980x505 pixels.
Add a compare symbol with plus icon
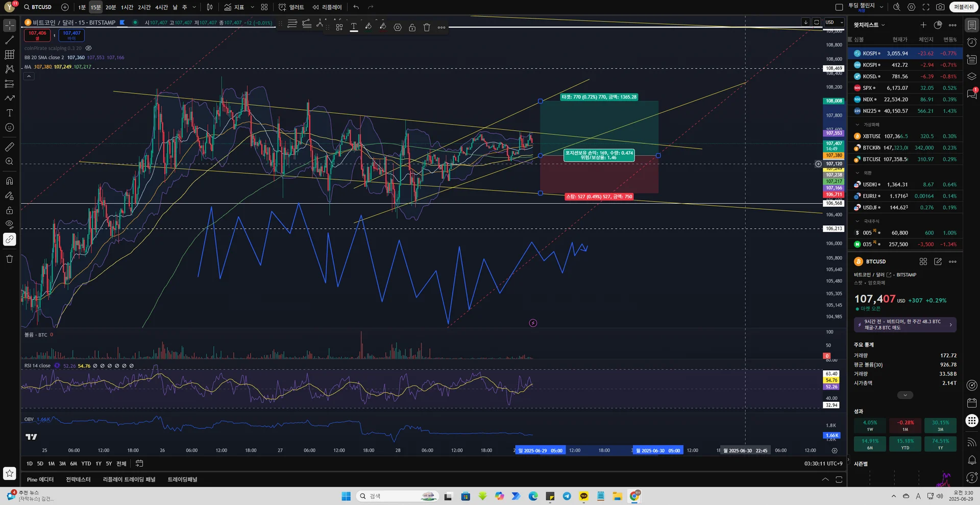65,7
